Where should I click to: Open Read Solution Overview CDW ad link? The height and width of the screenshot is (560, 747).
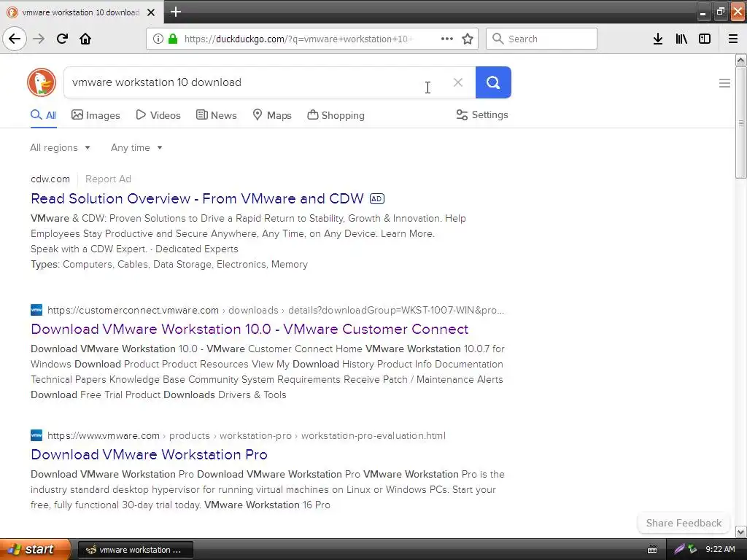(197, 198)
